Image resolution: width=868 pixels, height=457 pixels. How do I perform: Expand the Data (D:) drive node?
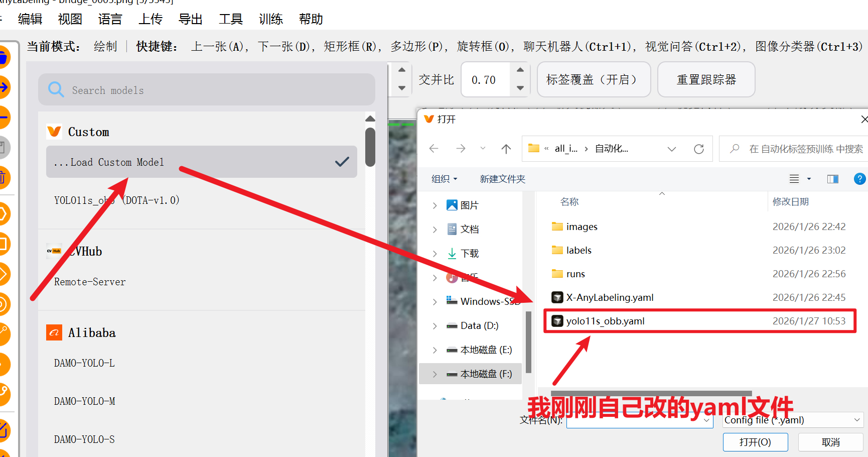[435, 326]
